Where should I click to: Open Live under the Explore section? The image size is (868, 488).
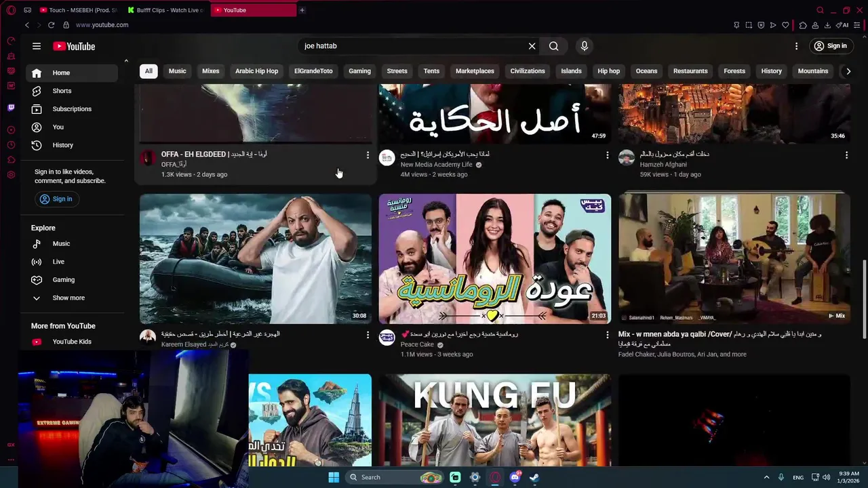tap(72, 262)
